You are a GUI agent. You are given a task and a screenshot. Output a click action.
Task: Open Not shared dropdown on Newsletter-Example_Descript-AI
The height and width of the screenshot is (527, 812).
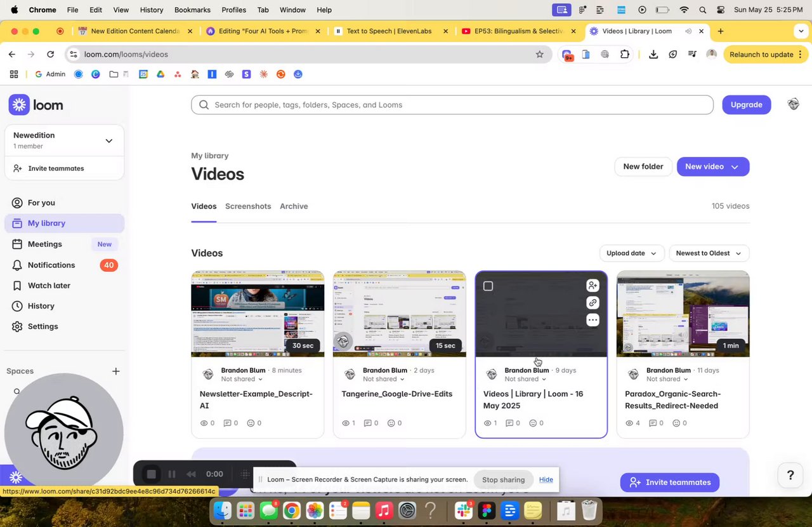click(242, 379)
